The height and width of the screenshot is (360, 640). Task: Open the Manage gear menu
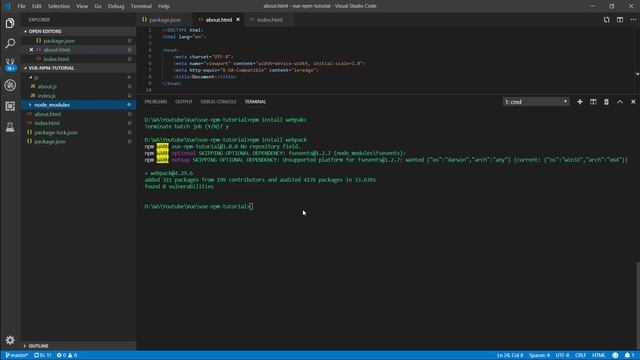click(10, 340)
